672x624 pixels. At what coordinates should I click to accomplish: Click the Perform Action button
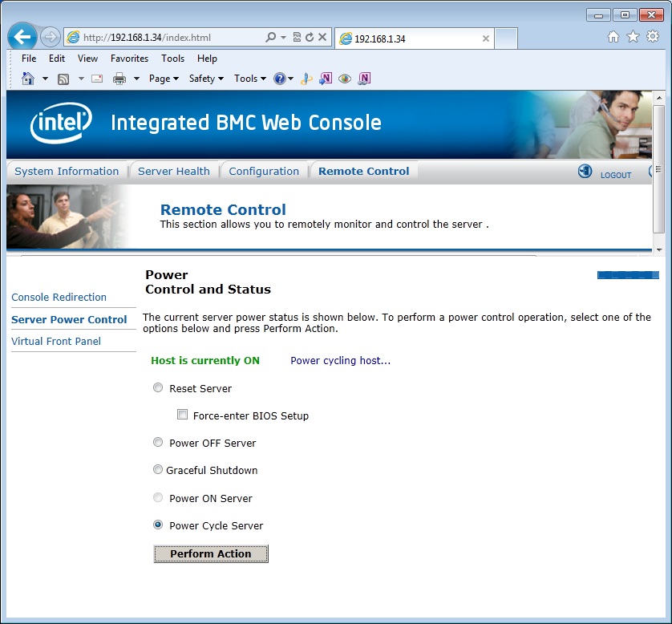point(211,553)
